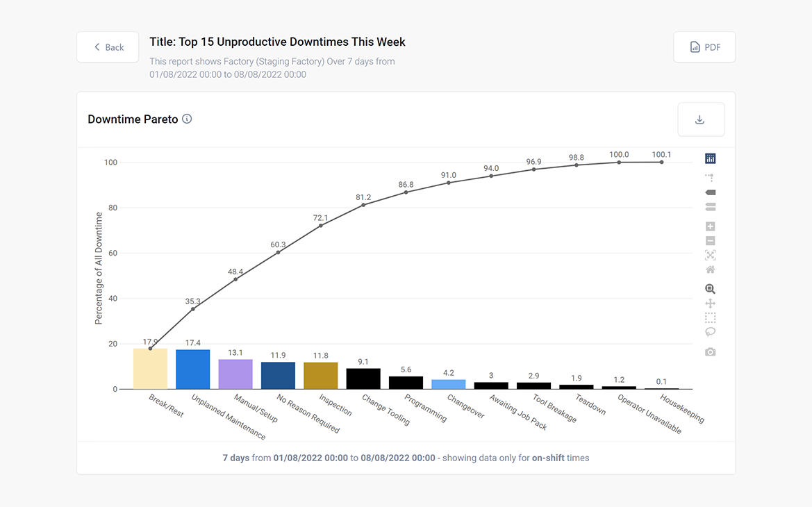This screenshot has width=812, height=507.
Task: Click the download button beside Downtime Pareto
Action: click(x=700, y=119)
